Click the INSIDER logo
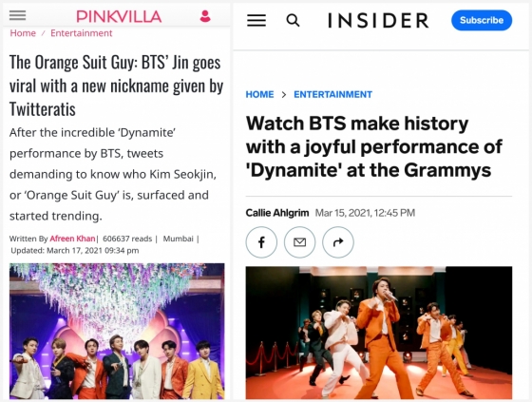 [x=378, y=20]
